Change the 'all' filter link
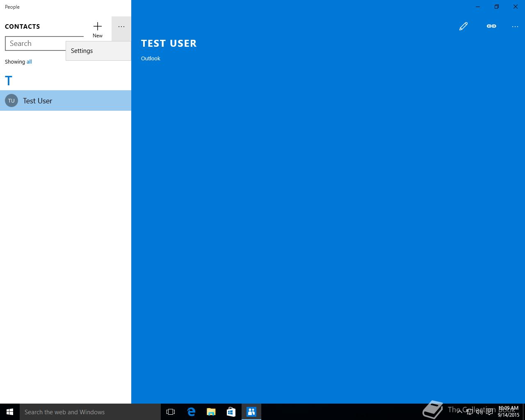Image resolution: width=525 pixels, height=420 pixels. pyautogui.click(x=29, y=62)
